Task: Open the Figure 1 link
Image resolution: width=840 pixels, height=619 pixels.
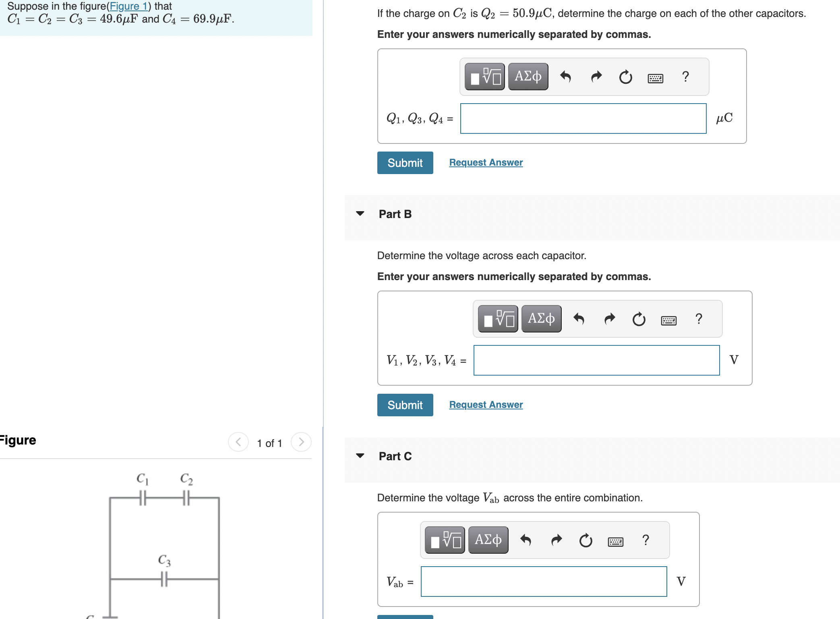Action: point(128,6)
